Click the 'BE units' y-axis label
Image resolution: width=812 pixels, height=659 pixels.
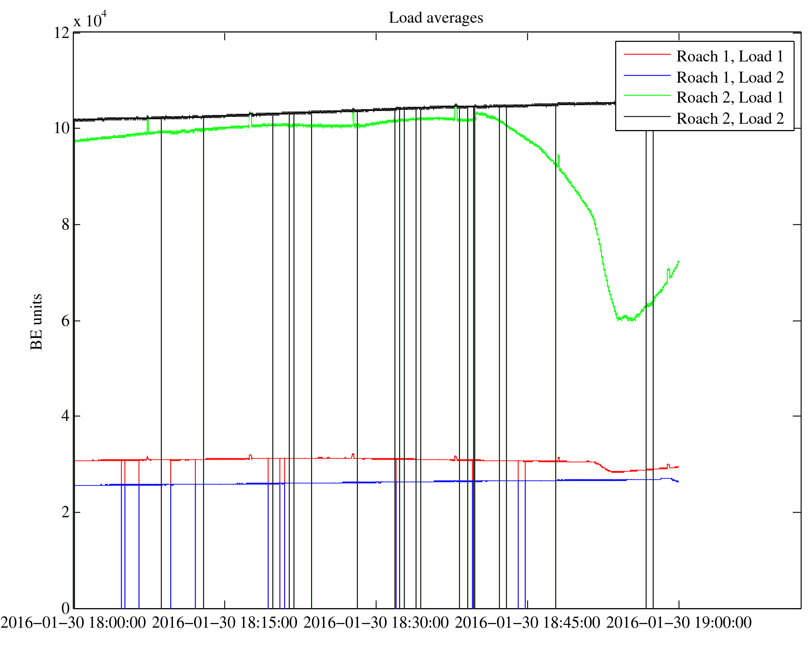pyautogui.click(x=36, y=321)
